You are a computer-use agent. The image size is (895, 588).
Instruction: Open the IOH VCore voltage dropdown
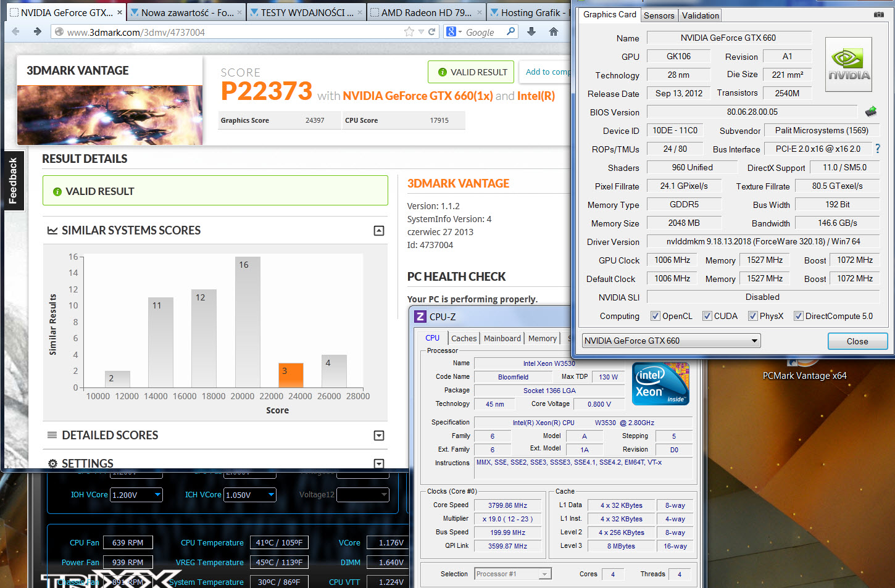coord(136,495)
